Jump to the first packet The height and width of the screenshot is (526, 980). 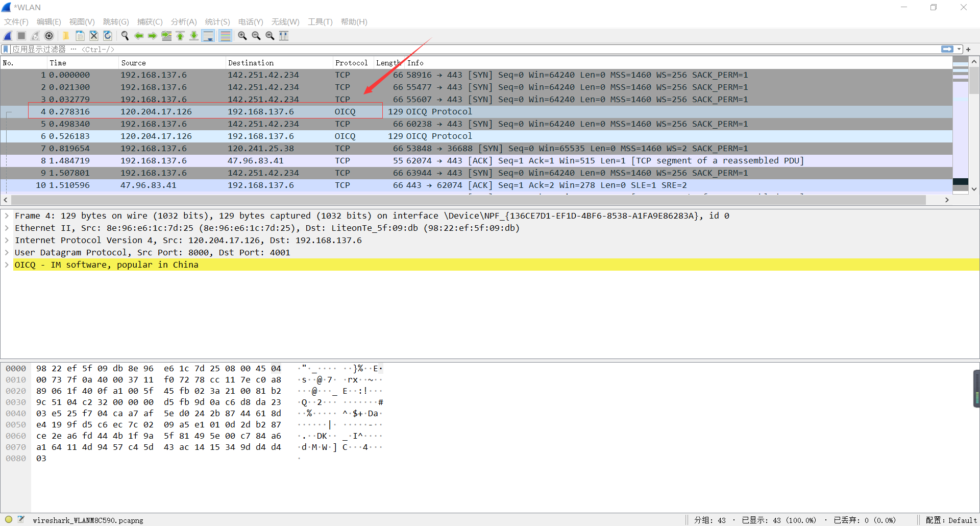point(180,36)
